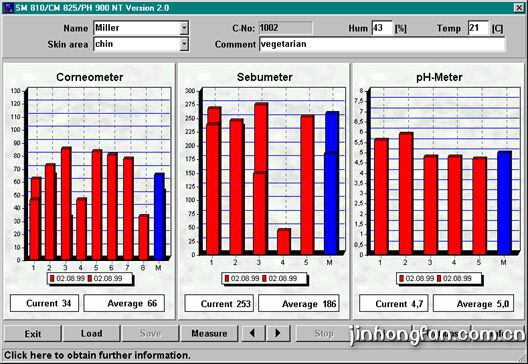Click the Exit button
This screenshot has height=364, width=528.
[x=33, y=333]
